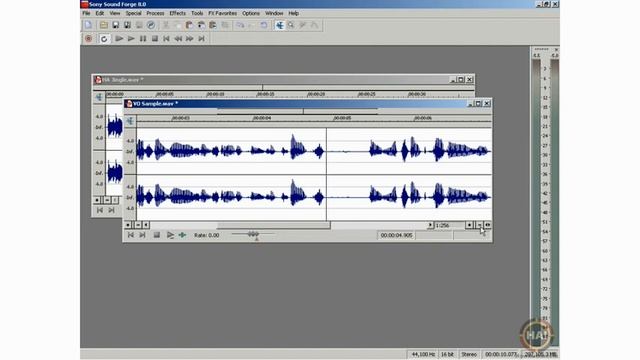This screenshot has height=360, width=640.
Task: Open the Window menu
Action: pos(274,13)
